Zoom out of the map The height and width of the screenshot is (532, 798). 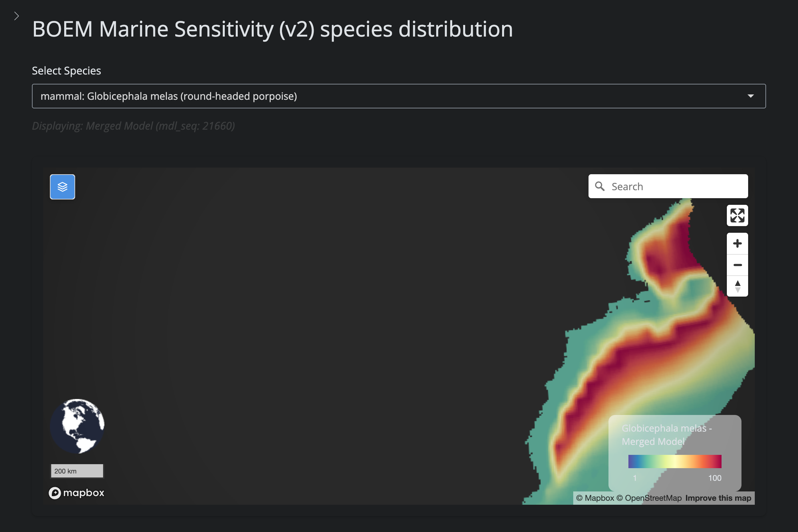click(737, 265)
